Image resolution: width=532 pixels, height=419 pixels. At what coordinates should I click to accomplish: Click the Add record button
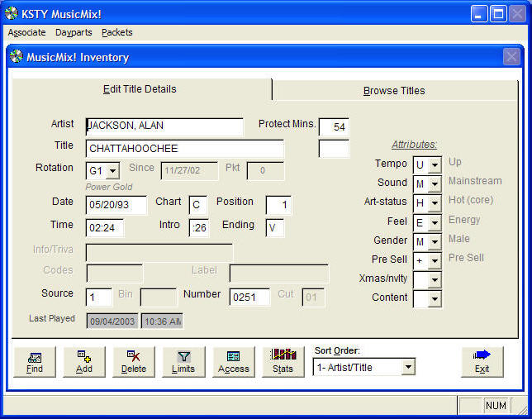point(84,362)
